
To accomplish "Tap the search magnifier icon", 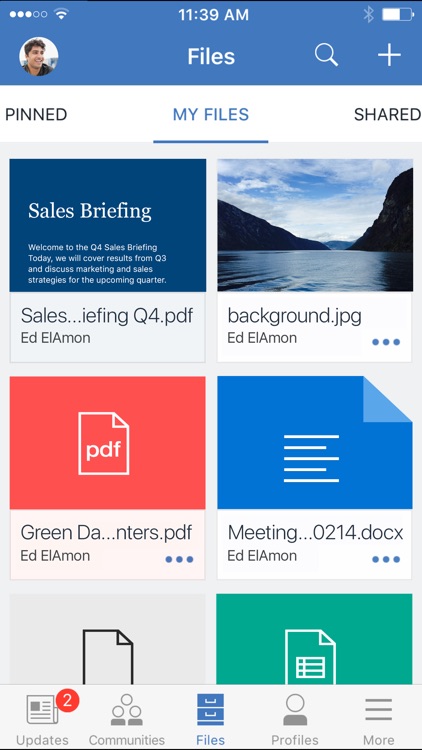I will pyautogui.click(x=326, y=55).
